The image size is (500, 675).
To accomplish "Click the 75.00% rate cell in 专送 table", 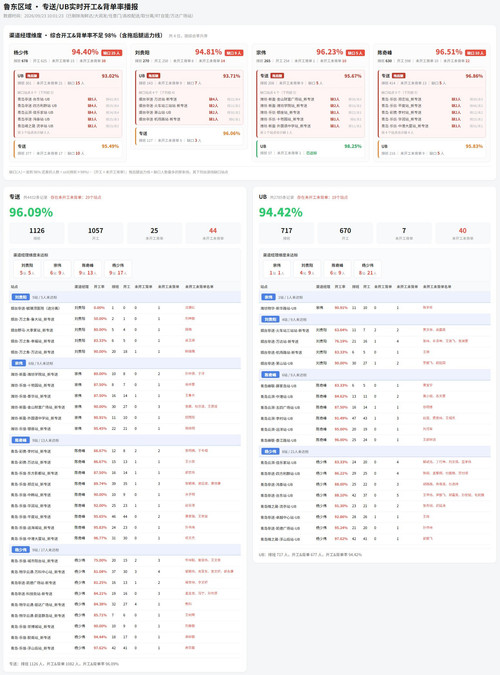I will [100, 560].
